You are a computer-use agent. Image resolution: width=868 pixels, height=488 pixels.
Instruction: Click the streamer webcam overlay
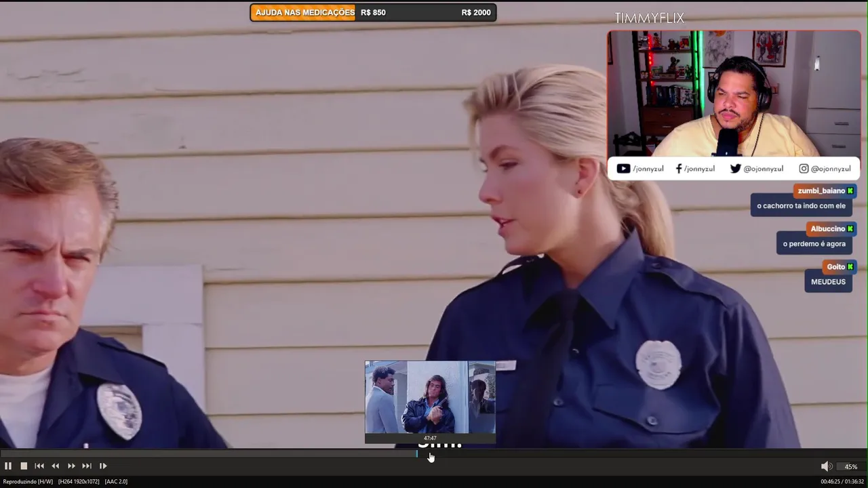tap(734, 94)
